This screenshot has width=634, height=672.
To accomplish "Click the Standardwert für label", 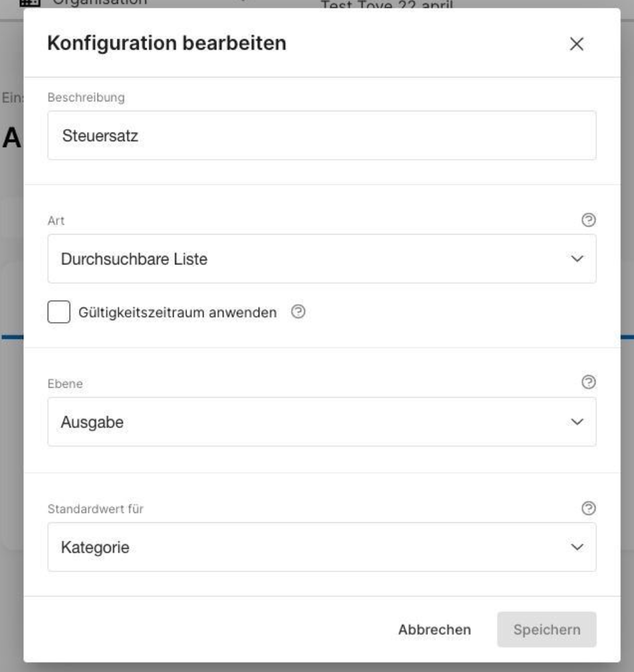I will click(95, 509).
